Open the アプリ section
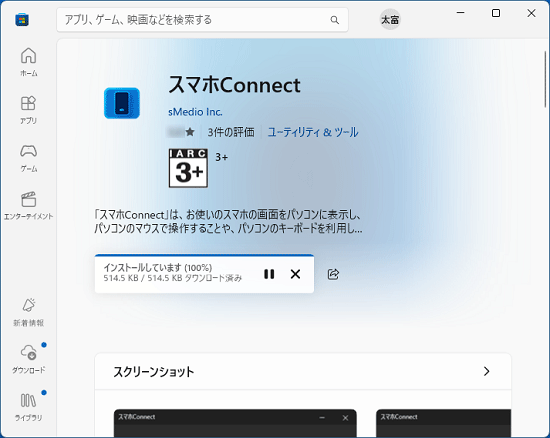Viewport: 550px width, 438px height. coord(28,110)
